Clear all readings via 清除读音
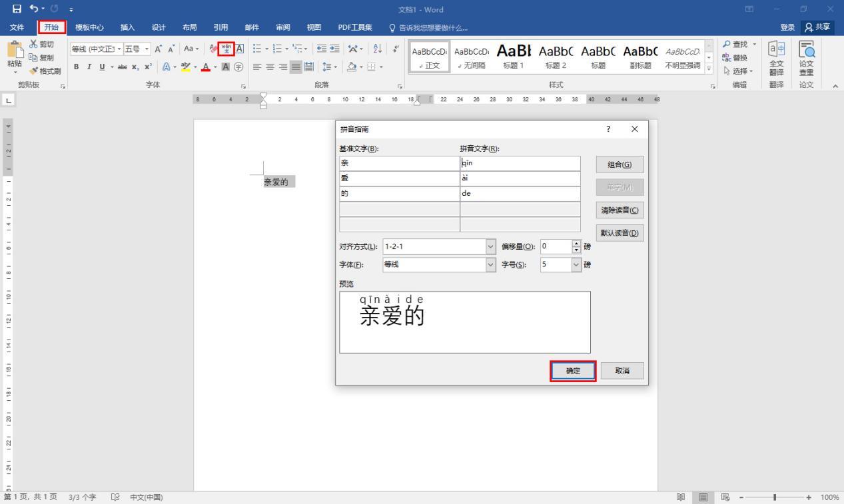The height and width of the screenshot is (504, 844). point(619,210)
